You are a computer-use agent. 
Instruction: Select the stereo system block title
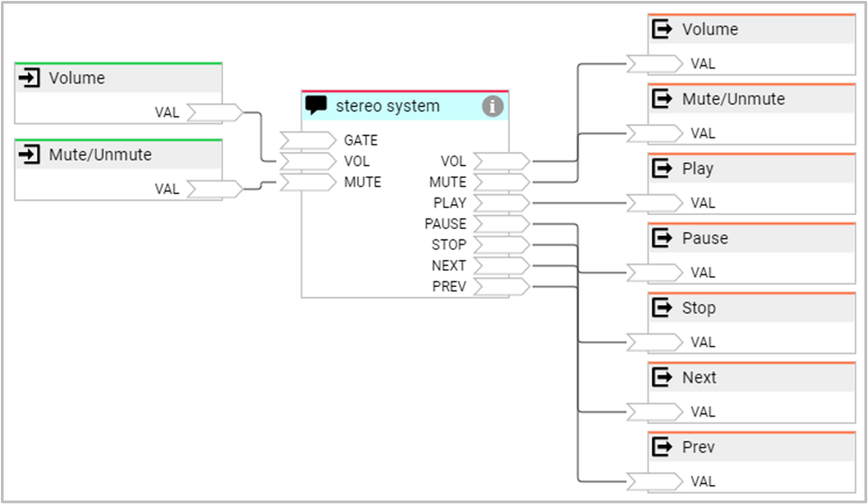[x=388, y=106]
